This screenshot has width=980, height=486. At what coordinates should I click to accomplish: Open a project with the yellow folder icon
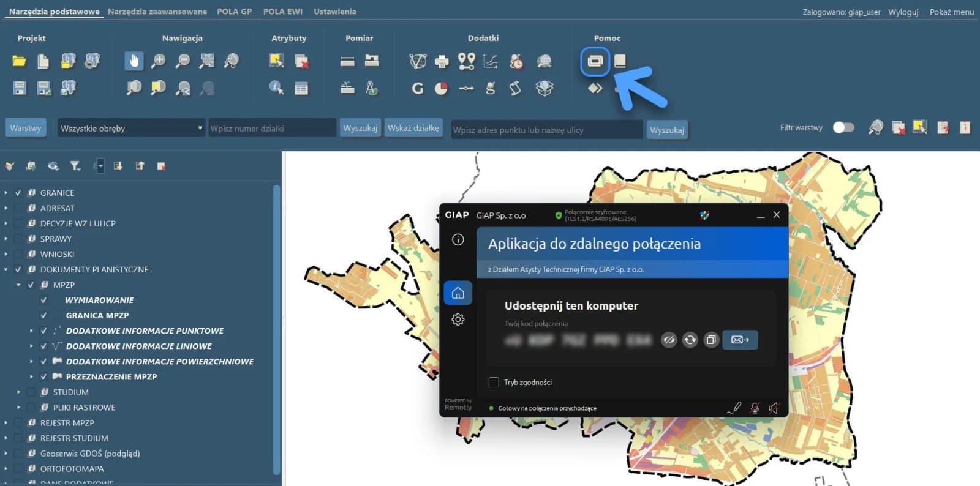19,61
